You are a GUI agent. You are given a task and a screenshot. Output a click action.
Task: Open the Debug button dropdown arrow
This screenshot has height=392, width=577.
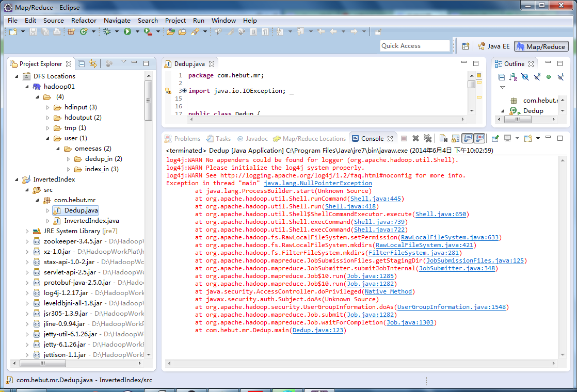tap(117, 31)
